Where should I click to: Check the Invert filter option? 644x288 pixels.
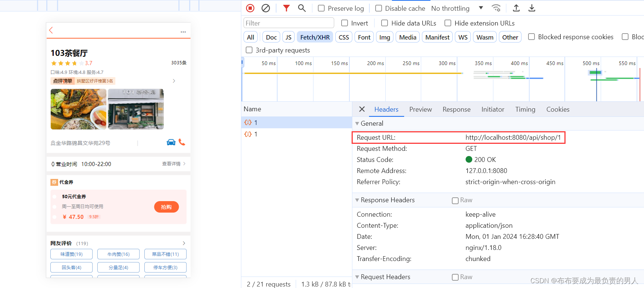pyautogui.click(x=345, y=23)
